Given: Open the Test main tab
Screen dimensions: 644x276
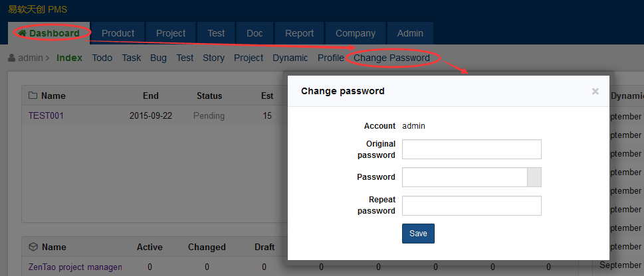Looking at the screenshot, I should point(216,33).
